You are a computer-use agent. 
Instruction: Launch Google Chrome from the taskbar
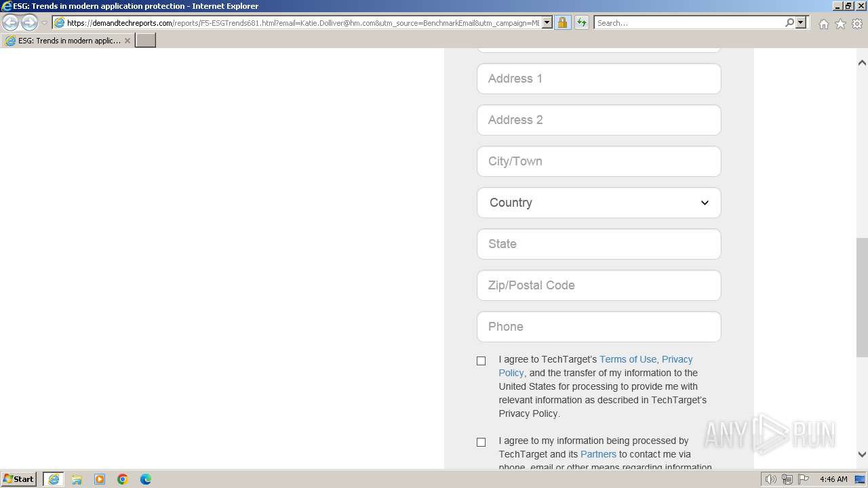[123, 479]
